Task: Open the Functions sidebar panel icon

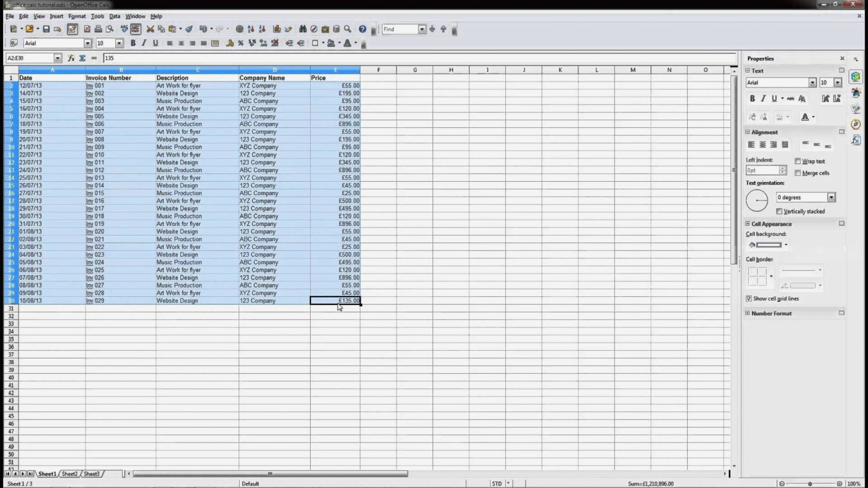Action: click(855, 140)
